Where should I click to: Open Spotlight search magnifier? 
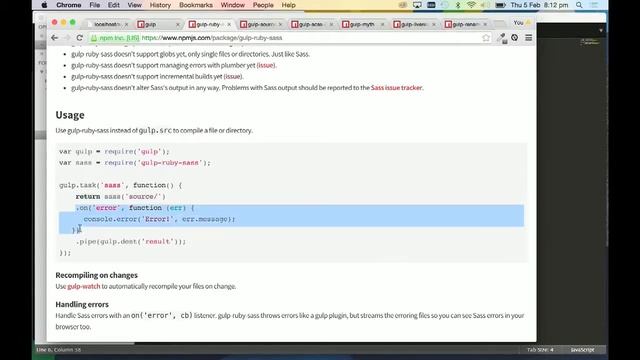pos(579,5)
